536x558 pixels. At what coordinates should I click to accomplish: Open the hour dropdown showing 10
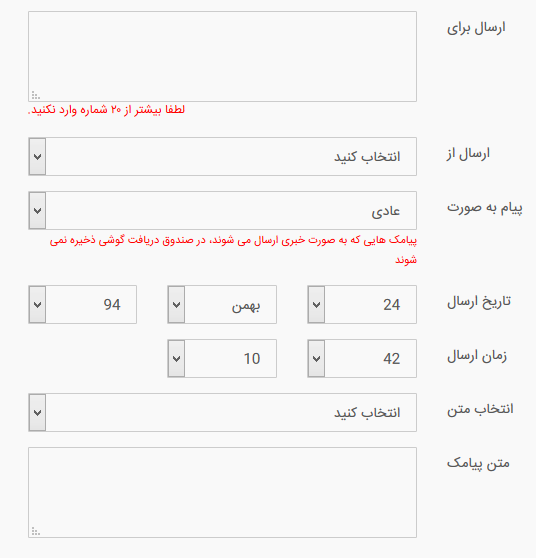tap(222, 359)
